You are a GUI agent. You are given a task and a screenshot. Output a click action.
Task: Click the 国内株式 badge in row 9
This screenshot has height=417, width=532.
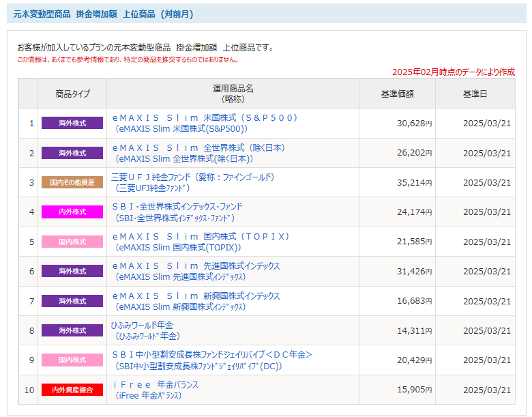72,360
